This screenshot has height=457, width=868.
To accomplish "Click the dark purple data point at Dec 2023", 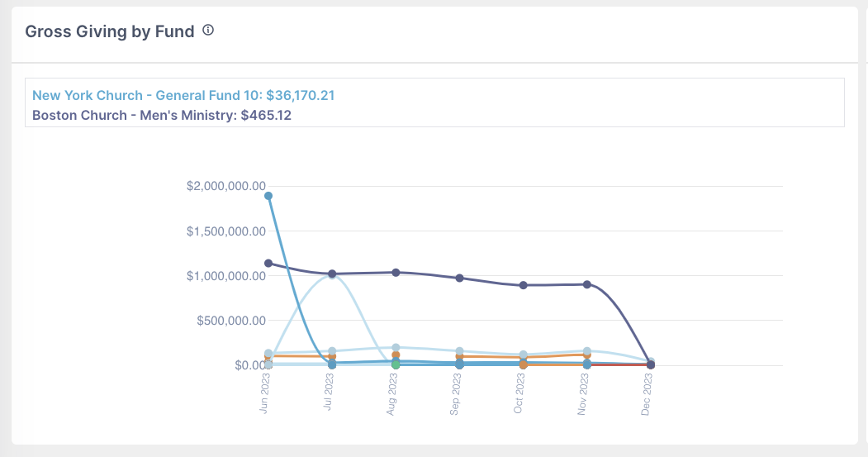I will click(x=651, y=364).
